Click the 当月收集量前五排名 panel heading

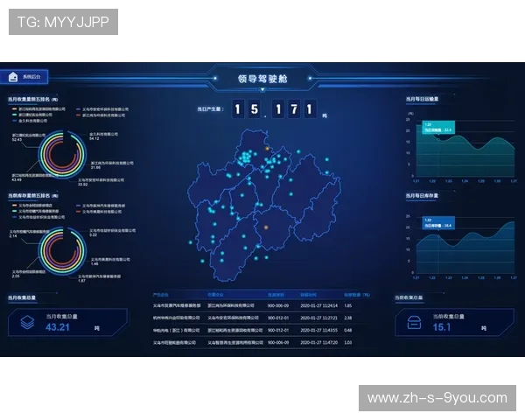(x=32, y=100)
